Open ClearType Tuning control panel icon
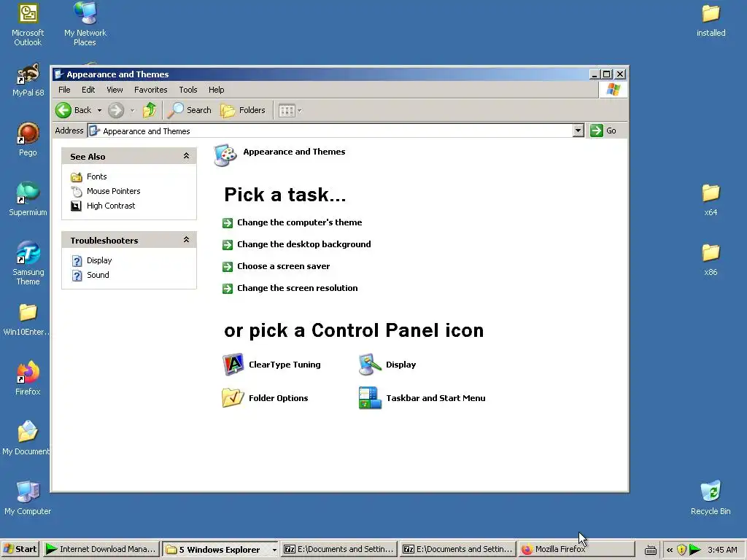This screenshot has height=560, width=747. (x=271, y=365)
